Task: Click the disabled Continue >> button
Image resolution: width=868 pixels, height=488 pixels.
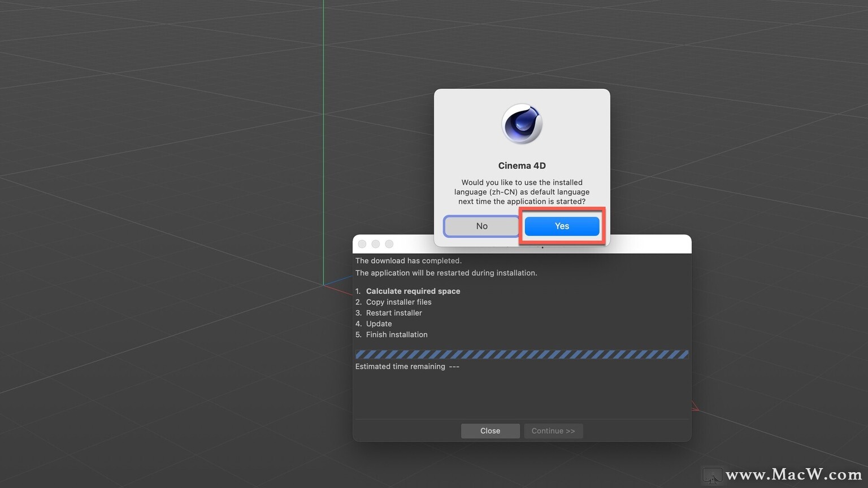Action: pos(553,431)
